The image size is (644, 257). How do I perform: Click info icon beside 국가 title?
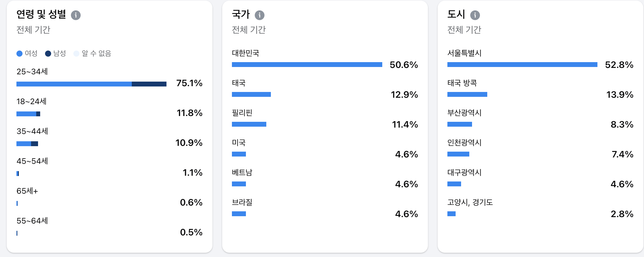click(x=260, y=15)
